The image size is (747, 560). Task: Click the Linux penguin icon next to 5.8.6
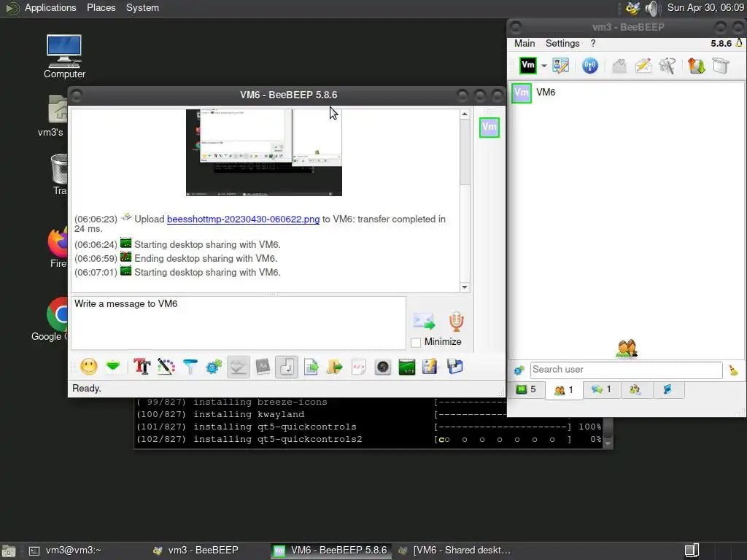(x=739, y=43)
